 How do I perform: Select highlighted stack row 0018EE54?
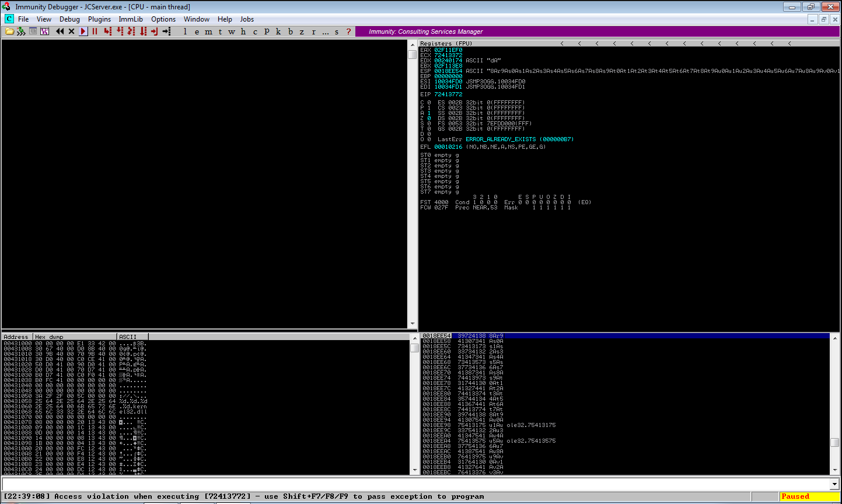click(x=625, y=336)
